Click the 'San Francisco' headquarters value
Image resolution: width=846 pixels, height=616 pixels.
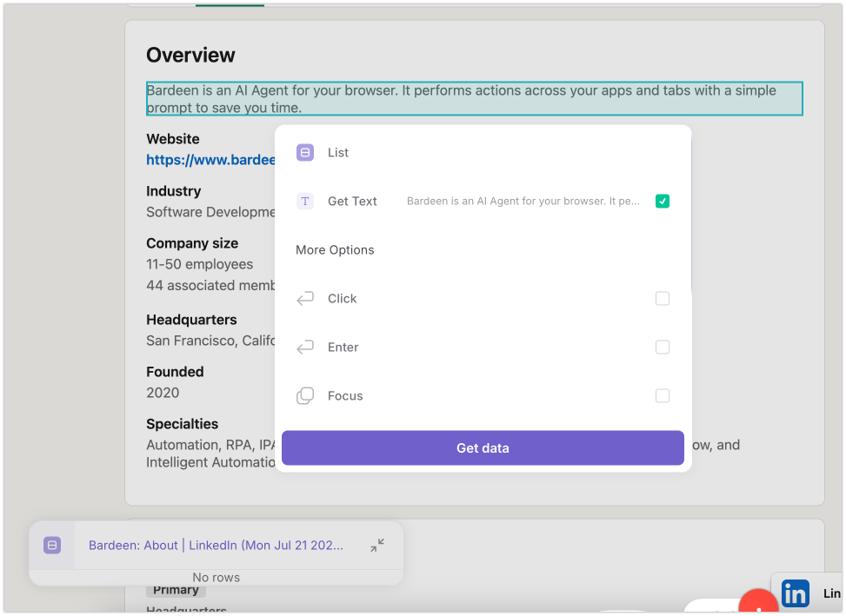point(211,341)
